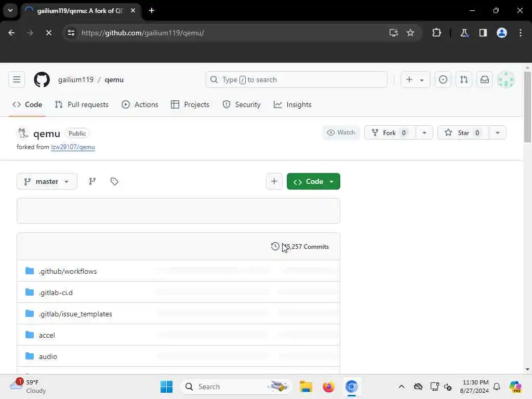Open the accel folder name
Image resolution: width=532 pixels, height=399 pixels.
pos(47,335)
